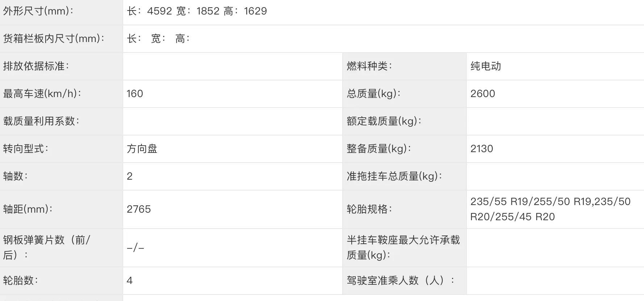This screenshot has height=301, width=644.
Task: Select the 纯电动 fuel type value
Action: (485, 66)
